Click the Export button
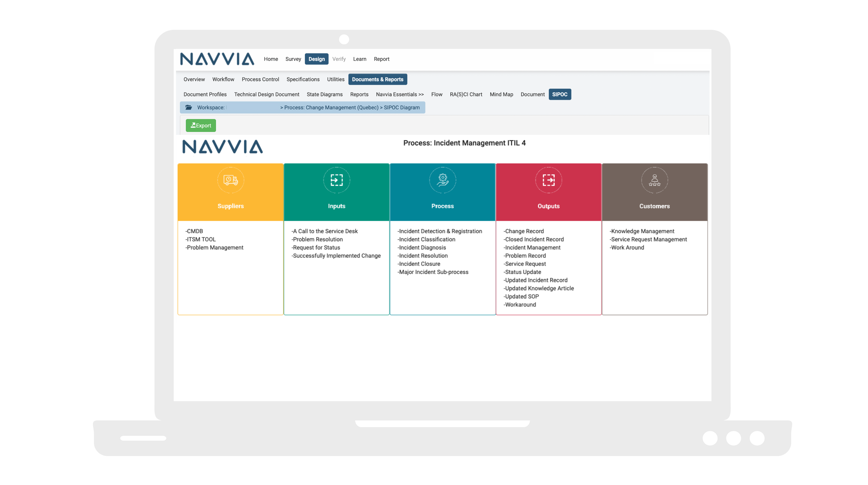This screenshot has width=868, height=485. click(x=201, y=125)
